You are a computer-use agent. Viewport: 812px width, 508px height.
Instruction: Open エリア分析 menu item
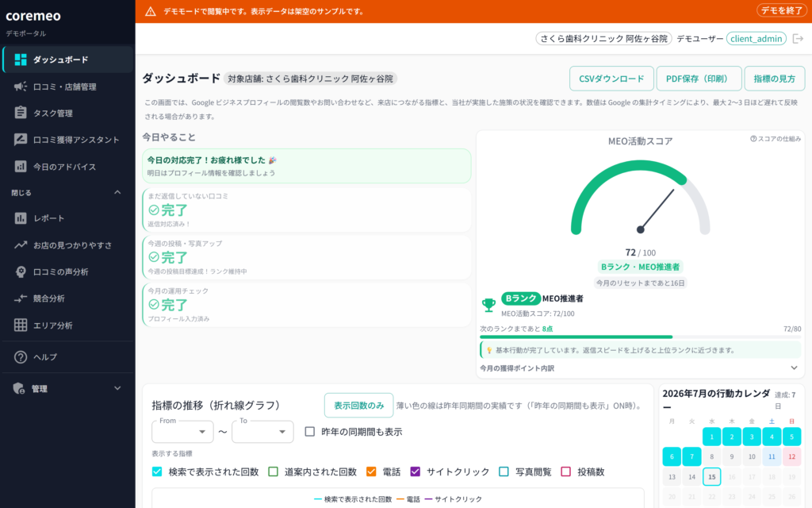click(x=68, y=325)
